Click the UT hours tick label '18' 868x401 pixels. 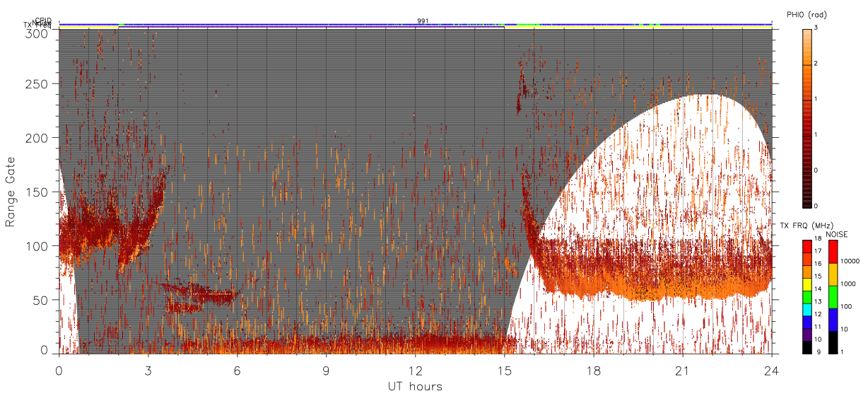coord(593,370)
